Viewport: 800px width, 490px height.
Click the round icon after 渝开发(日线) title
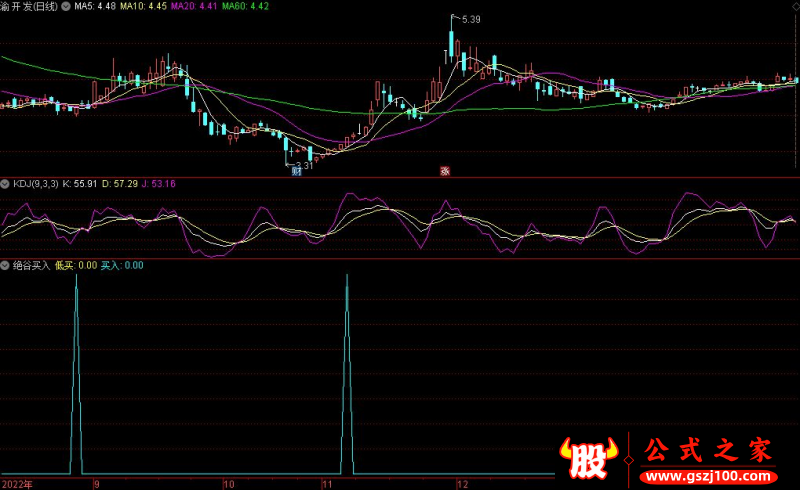tap(66, 6)
